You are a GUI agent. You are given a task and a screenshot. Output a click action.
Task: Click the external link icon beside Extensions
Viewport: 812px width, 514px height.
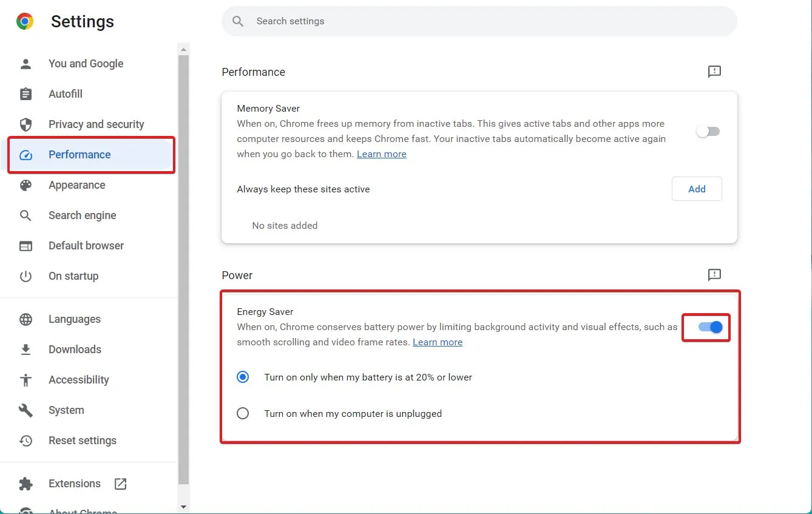tap(120, 484)
